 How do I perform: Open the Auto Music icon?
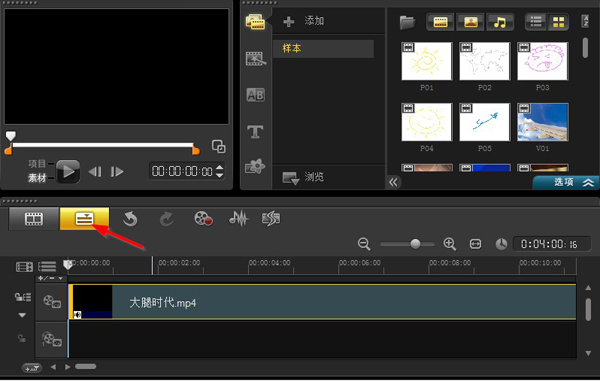coord(271,219)
